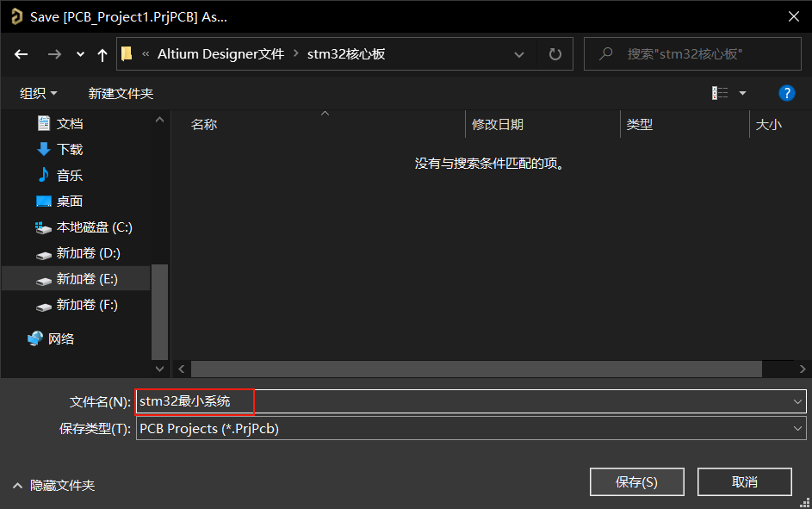The height and width of the screenshot is (509, 812).
Task: Select 新加卷 (D:) drive
Action: point(88,253)
